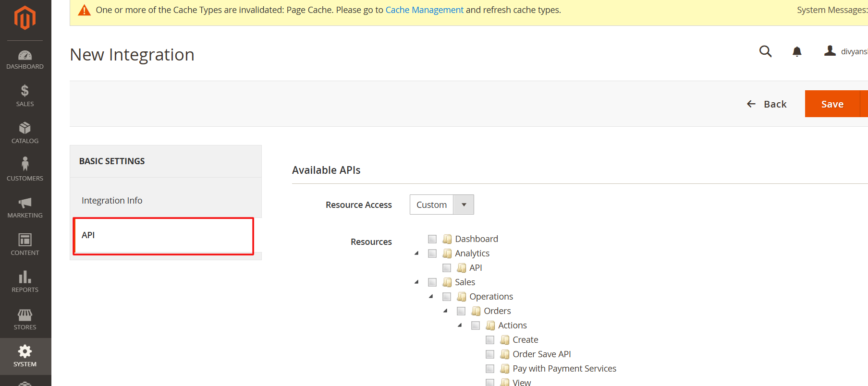
Task: Switch to the Integration Info tab
Action: pos(112,201)
